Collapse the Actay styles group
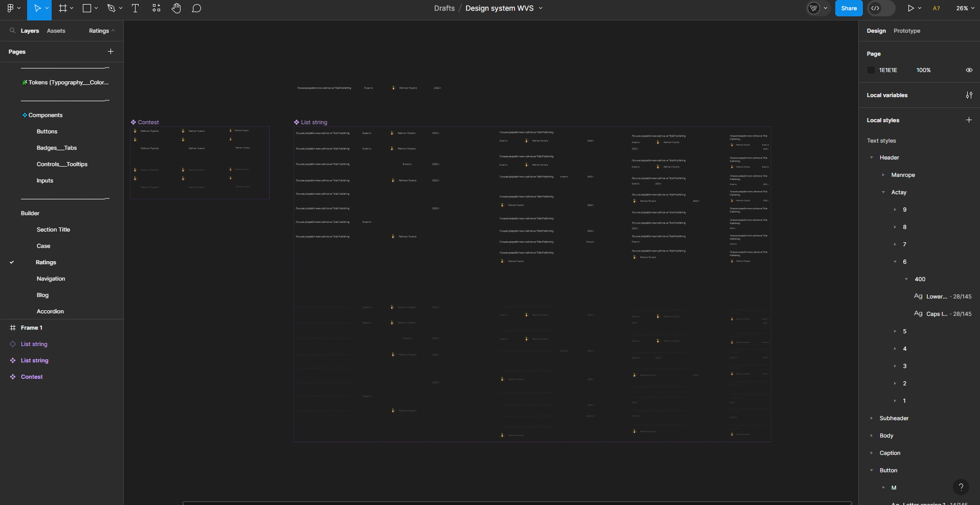This screenshot has width=980, height=505. 883,192
